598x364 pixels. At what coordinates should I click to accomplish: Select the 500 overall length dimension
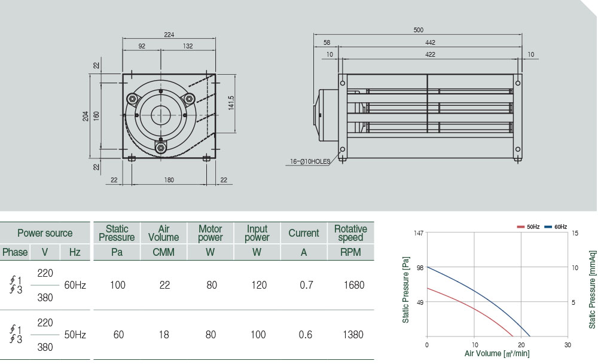tap(419, 30)
